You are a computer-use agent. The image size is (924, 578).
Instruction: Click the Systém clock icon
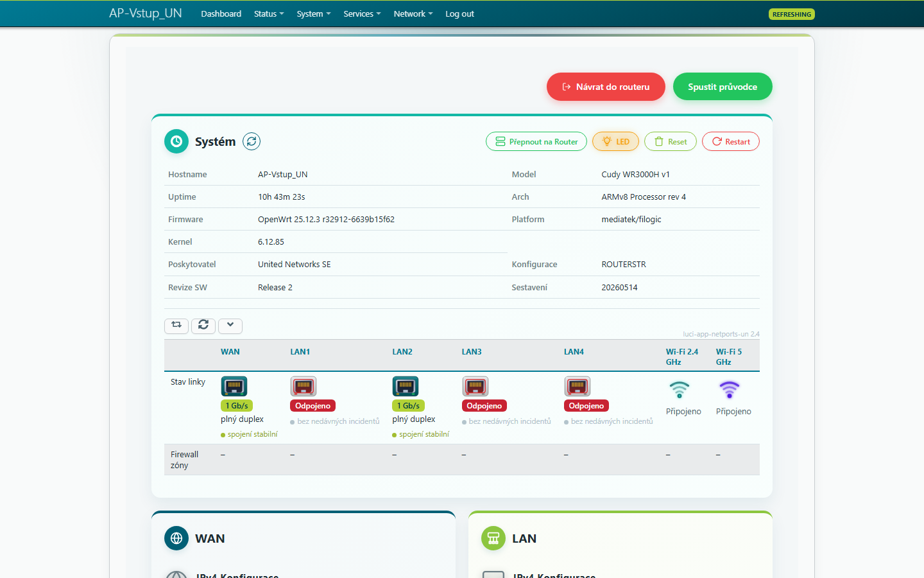pos(176,141)
